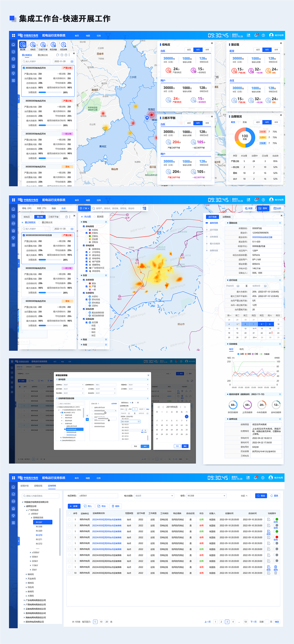
Task: Switch to the 治理措施 tab in the detail panel
Action: tap(226, 217)
